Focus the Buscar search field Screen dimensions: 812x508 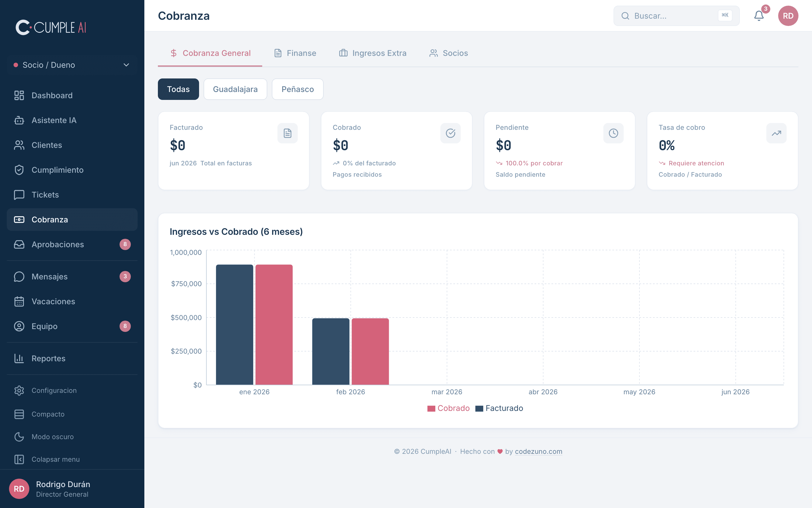tap(676, 16)
